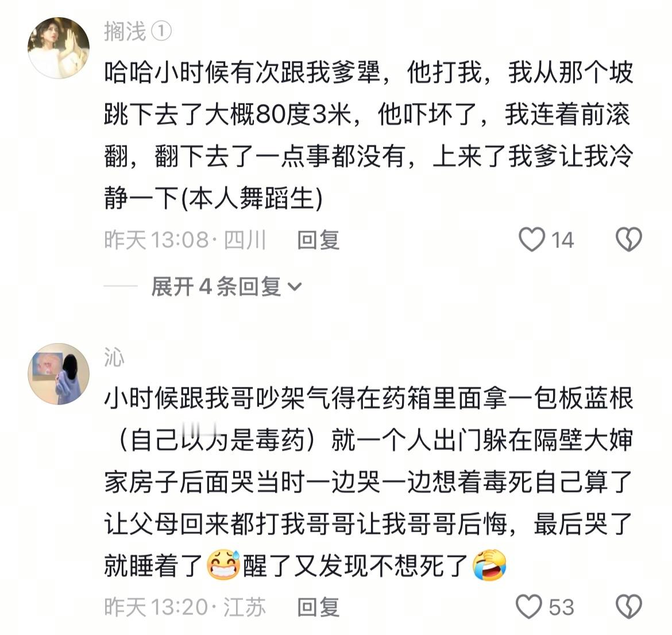The height and width of the screenshot is (635, 672).
Task: Click the circled 1 badge beside 搁浅
Action: [x=162, y=31]
